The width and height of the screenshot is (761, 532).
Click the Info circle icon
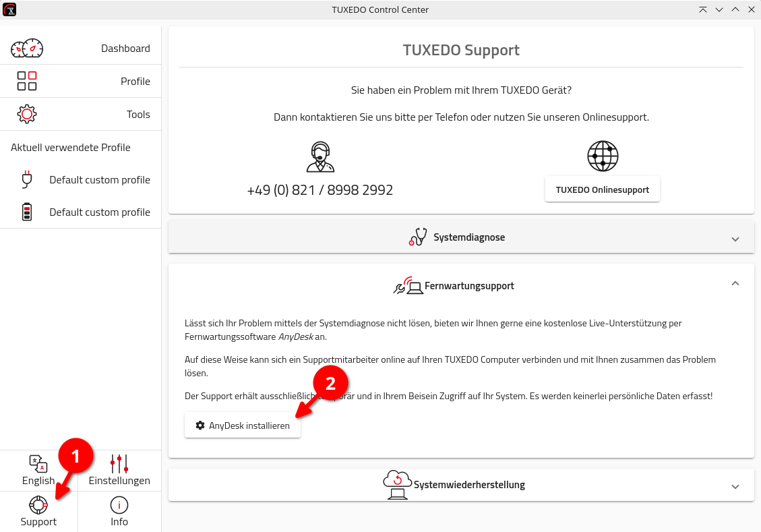[119, 505]
